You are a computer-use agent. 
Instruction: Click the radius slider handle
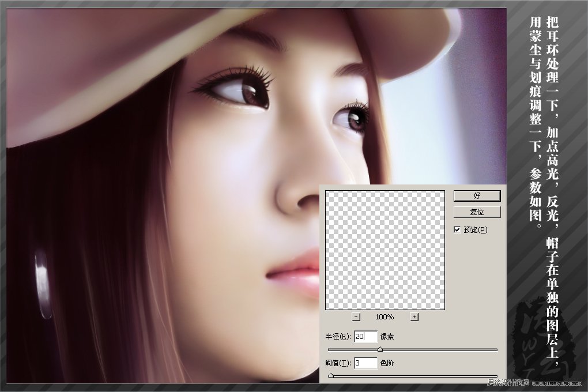(x=380, y=349)
